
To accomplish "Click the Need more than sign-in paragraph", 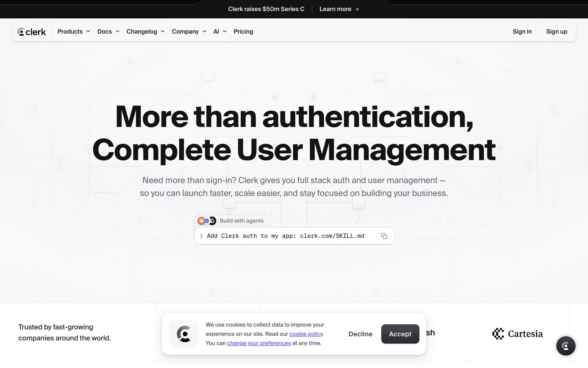I will point(294,187).
